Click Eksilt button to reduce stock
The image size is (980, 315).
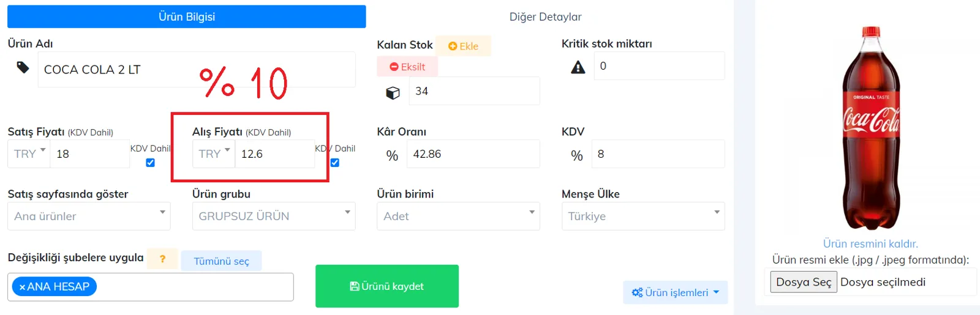(x=407, y=67)
